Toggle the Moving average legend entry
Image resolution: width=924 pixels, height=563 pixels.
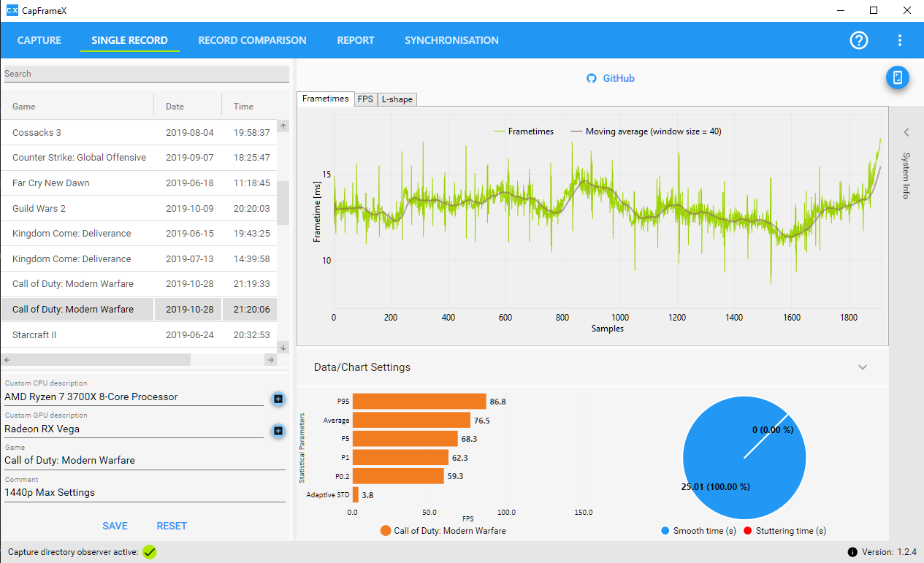click(x=646, y=131)
